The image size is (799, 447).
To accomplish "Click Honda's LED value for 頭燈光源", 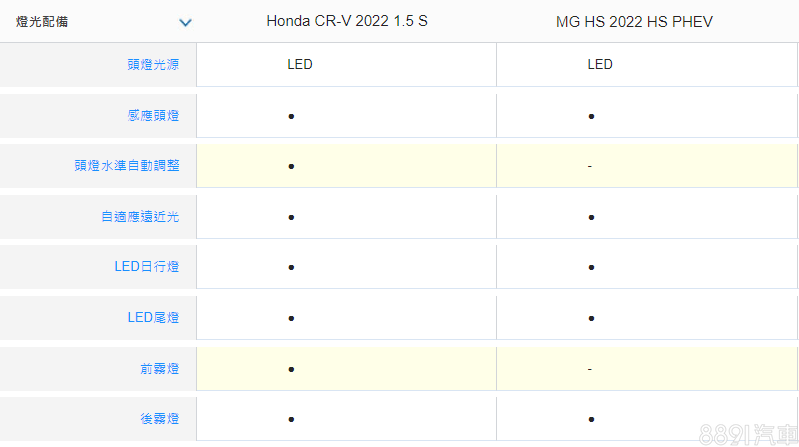I will point(300,64).
